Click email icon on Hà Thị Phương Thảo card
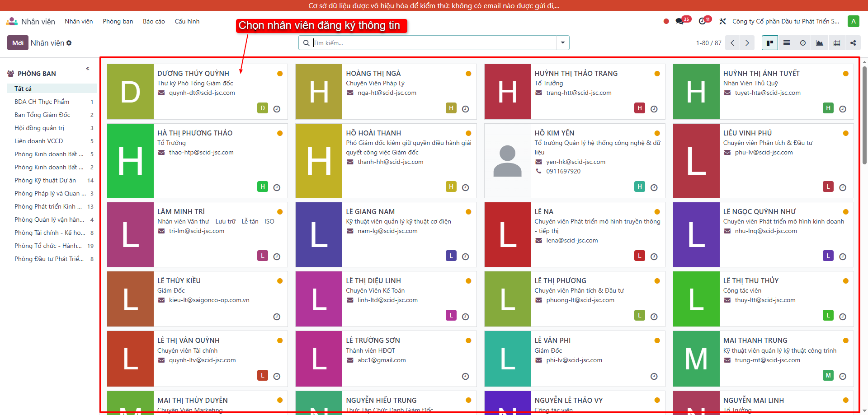 tap(161, 153)
